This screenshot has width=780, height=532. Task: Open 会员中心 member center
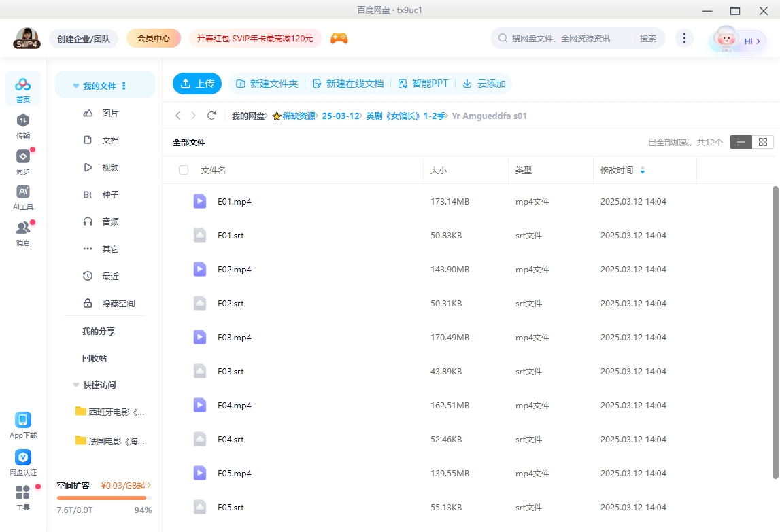(x=154, y=38)
